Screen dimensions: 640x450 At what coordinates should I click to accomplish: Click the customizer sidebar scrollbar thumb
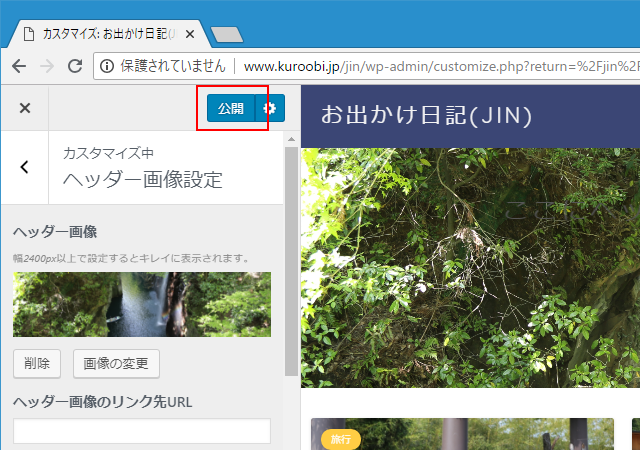pyautogui.click(x=291, y=261)
